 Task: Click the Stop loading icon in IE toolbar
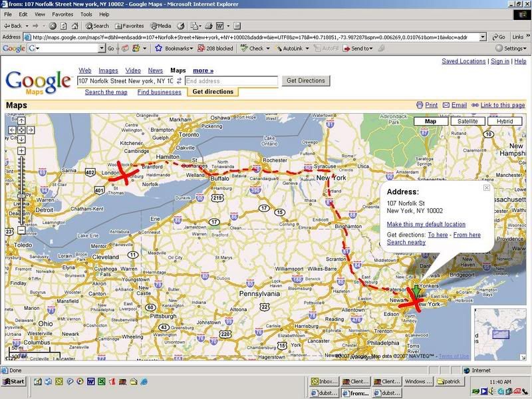[x=53, y=26]
